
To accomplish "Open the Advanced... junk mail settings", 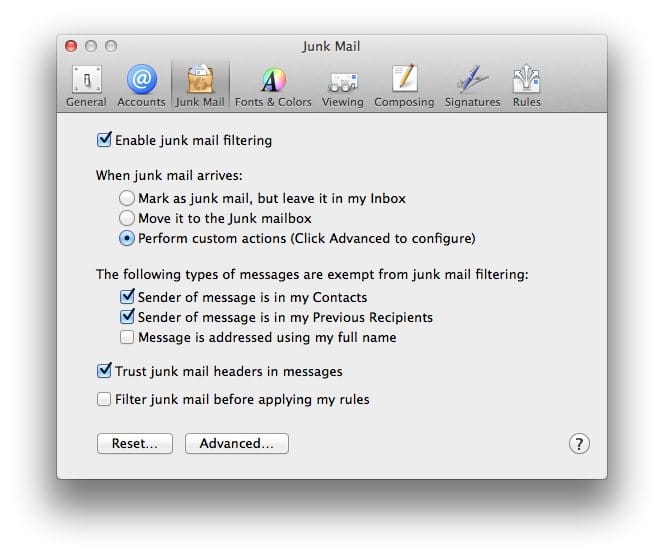I will 236,443.
